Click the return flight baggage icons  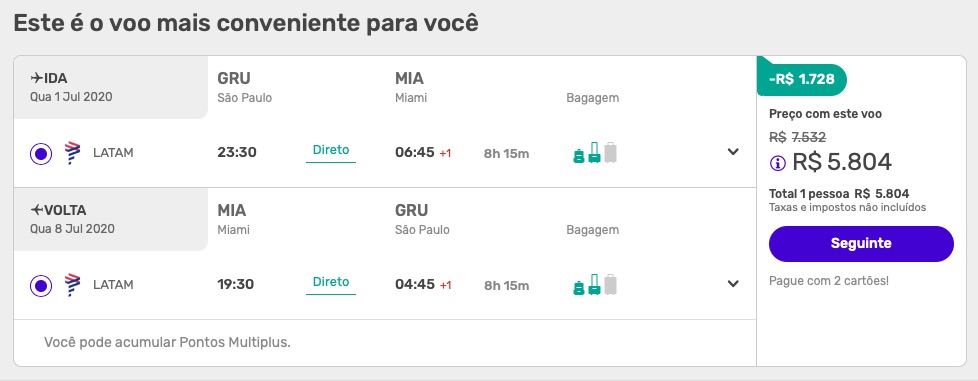pyautogui.click(x=594, y=284)
